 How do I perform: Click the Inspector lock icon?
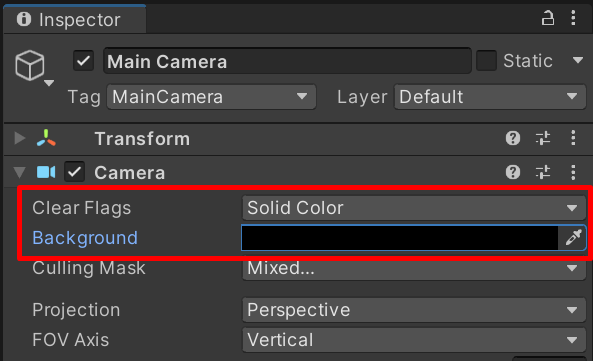click(547, 18)
